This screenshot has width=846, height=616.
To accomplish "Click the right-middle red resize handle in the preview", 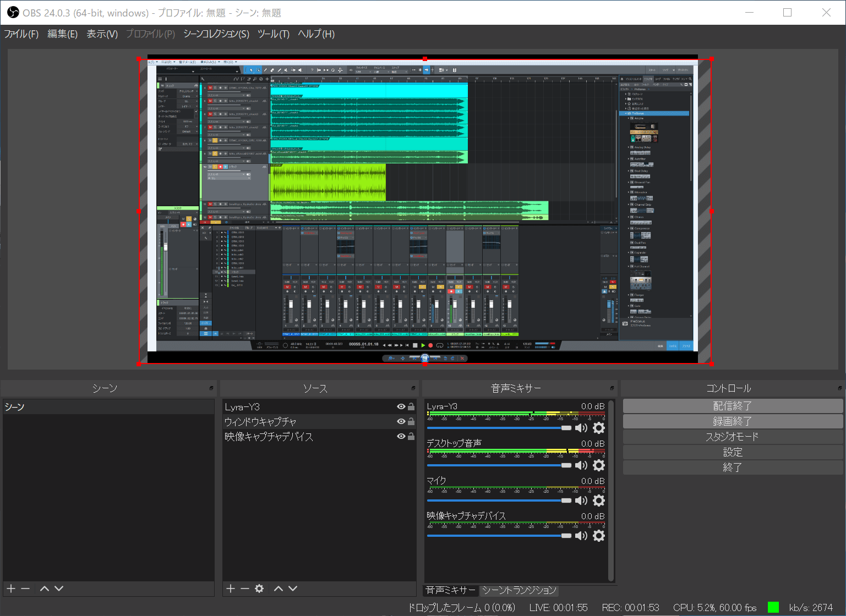I will [712, 211].
